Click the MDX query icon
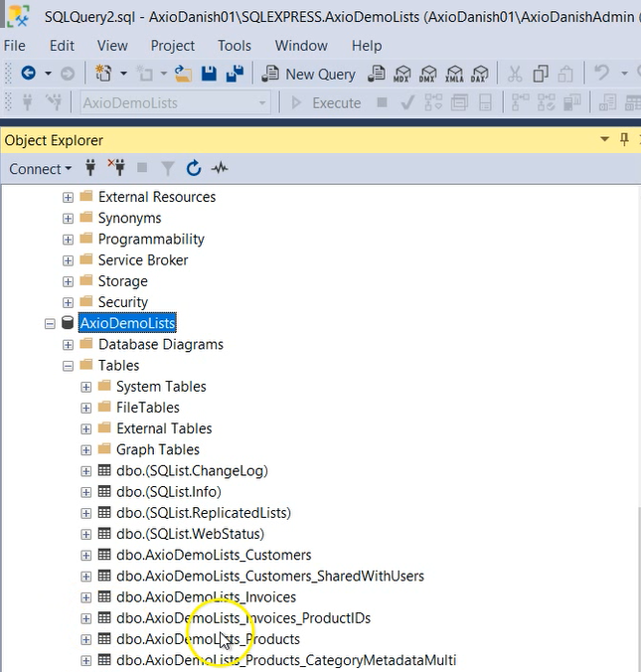Image resolution: width=641 pixels, height=672 pixels. pos(402,74)
